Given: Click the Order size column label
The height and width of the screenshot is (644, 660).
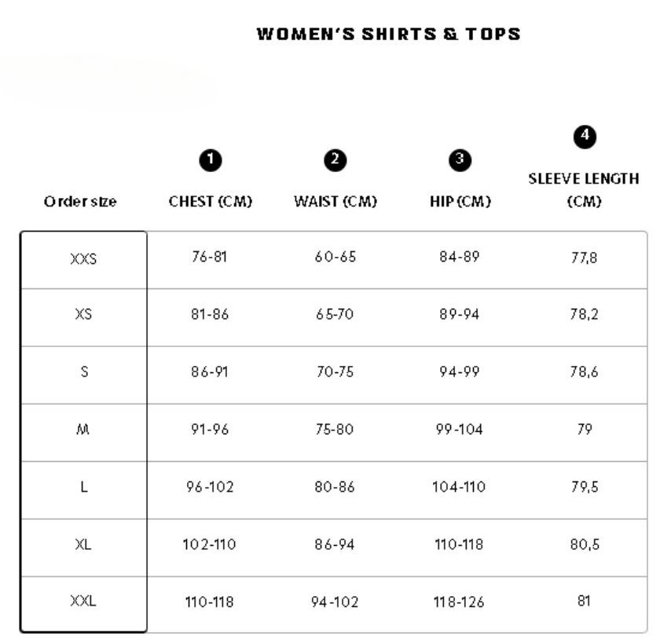Looking at the screenshot, I should point(80,202).
